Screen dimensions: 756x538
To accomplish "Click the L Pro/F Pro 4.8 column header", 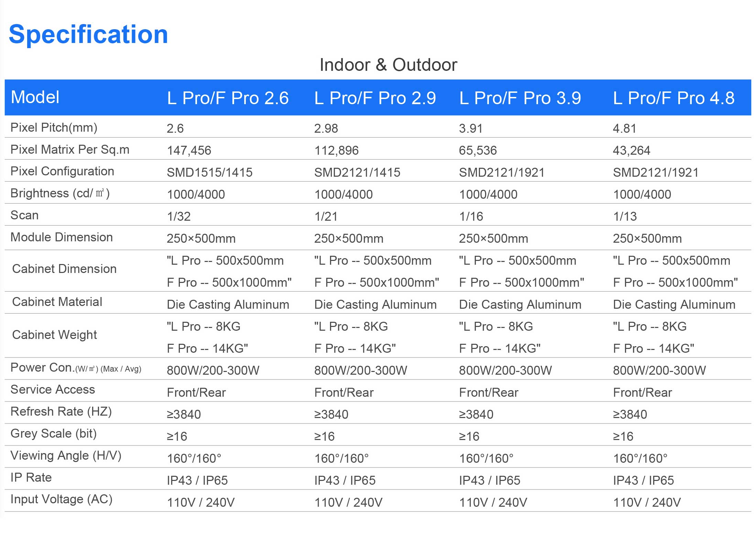I will (673, 98).
